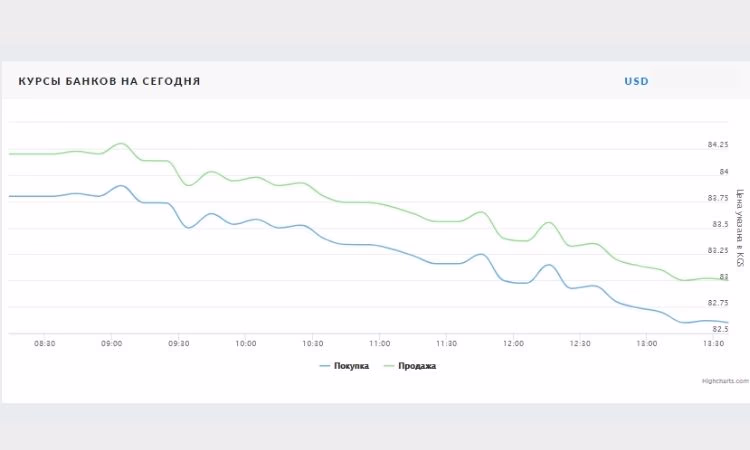Toggle the Покупка series in legend
This screenshot has height=450, width=750.
pyautogui.click(x=351, y=366)
